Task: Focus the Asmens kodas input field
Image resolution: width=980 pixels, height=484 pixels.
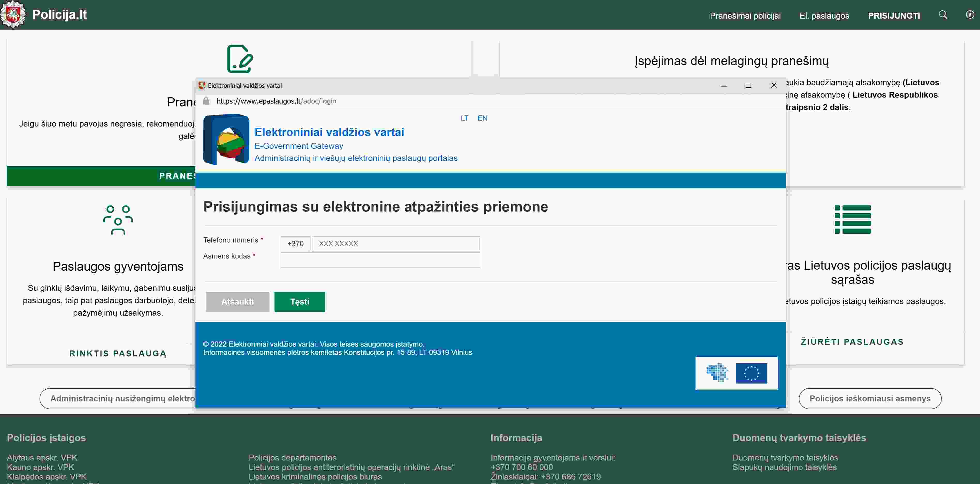Action: click(380, 260)
